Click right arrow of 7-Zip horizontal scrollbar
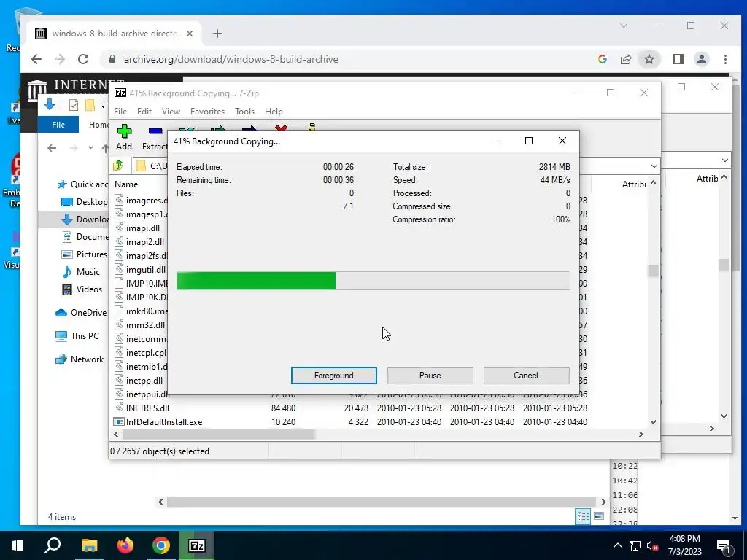The width and height of the screenshot is (747, 560). tap(640, 435)
